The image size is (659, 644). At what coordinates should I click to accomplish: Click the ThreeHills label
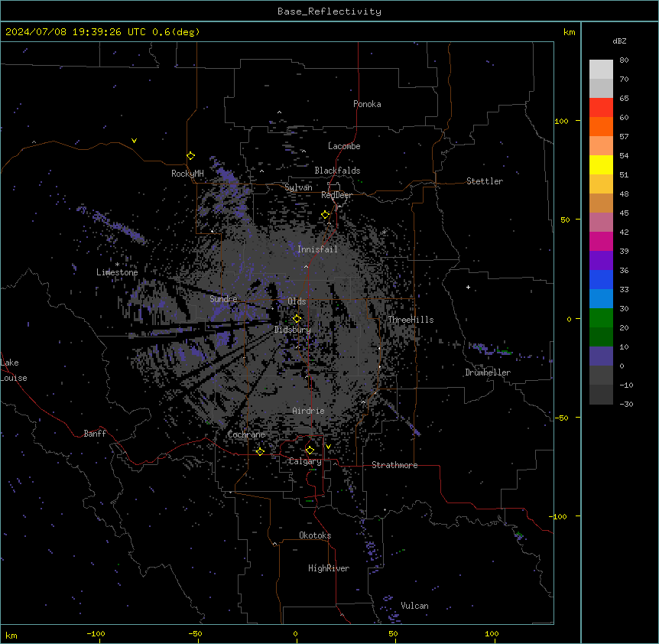coord(411,320)
